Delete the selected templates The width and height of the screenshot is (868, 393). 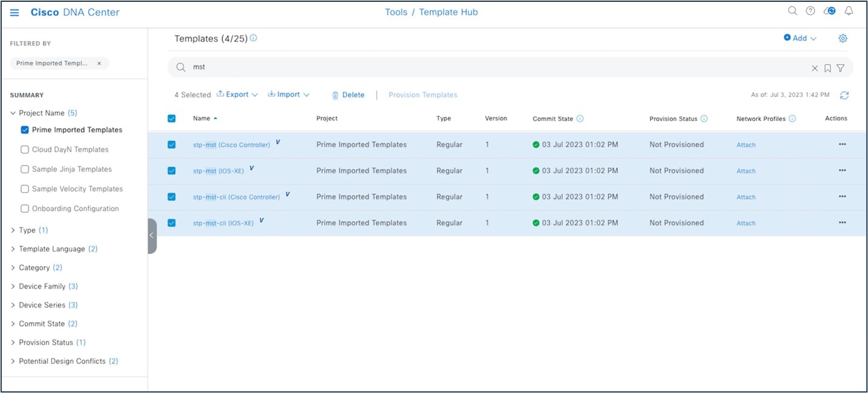click(x=349, y=95)
